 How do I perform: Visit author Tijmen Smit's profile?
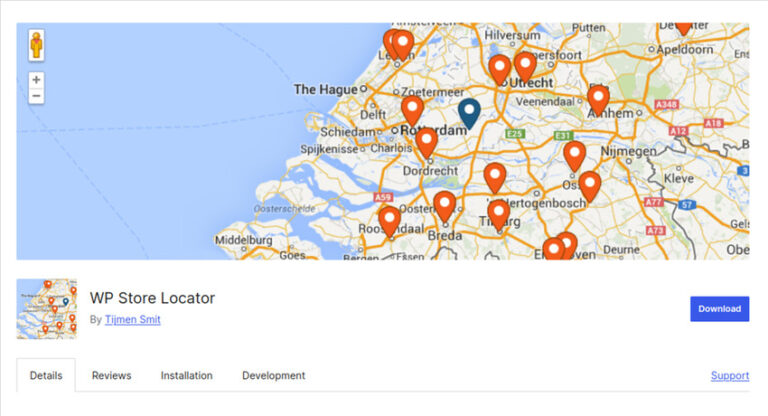coord(133,319)
